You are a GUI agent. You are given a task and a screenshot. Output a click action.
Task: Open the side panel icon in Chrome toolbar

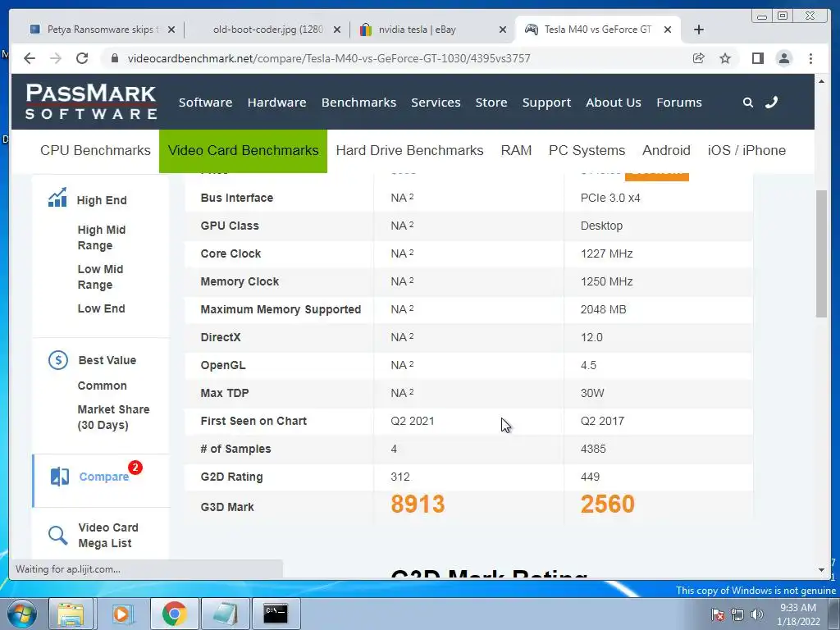tap(757, 58)
